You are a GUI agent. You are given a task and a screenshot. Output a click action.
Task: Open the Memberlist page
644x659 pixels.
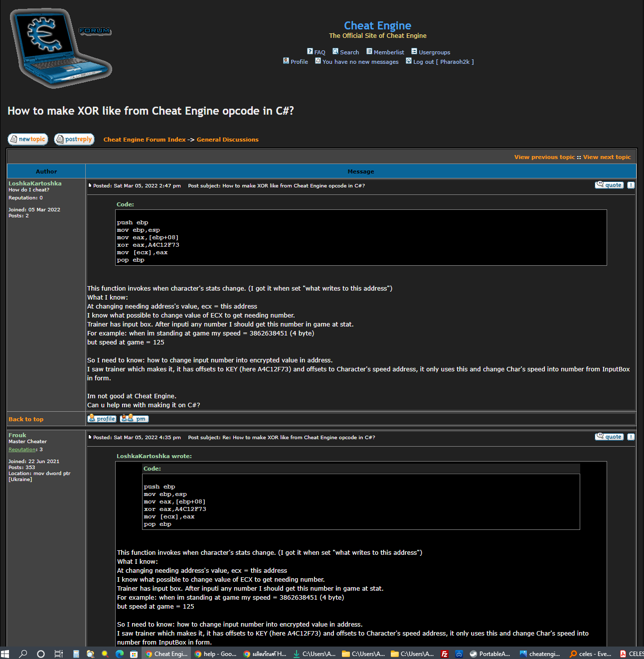pyautogui.click(x=389, y=52)
